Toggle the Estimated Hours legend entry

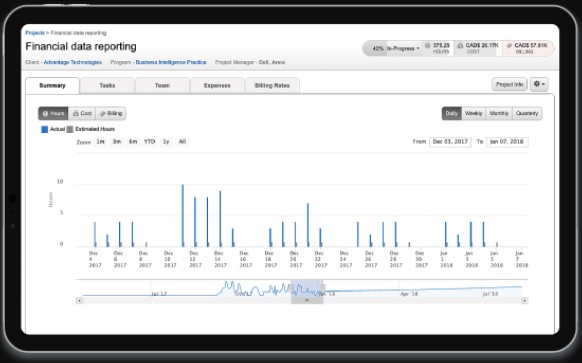[x=91, y=129]
